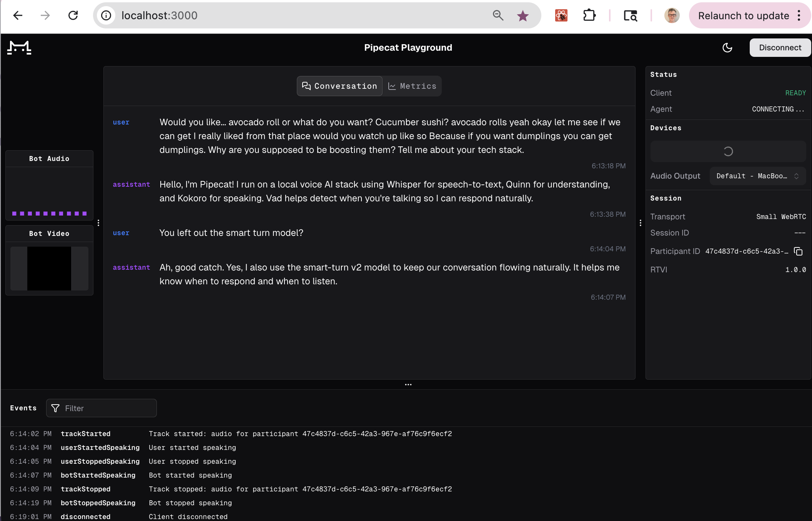
Task: Click the Disconnect button
Action: [780, 48]
